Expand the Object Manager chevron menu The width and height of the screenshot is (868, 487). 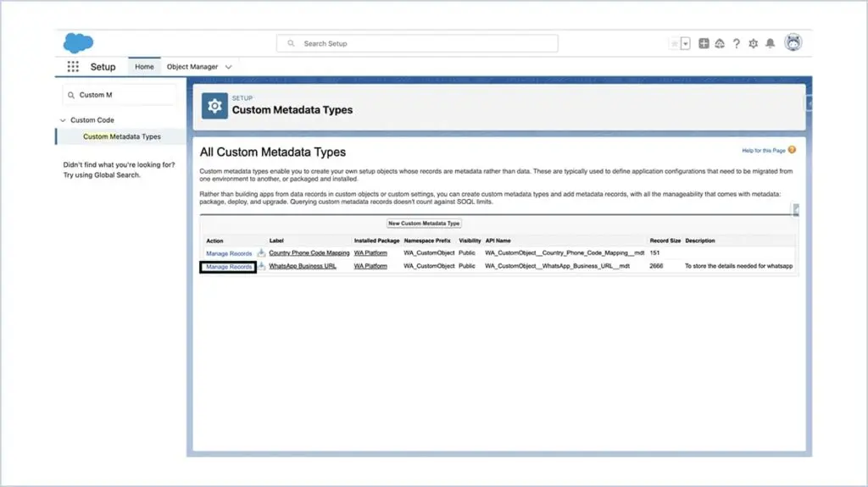coord(228,67)
